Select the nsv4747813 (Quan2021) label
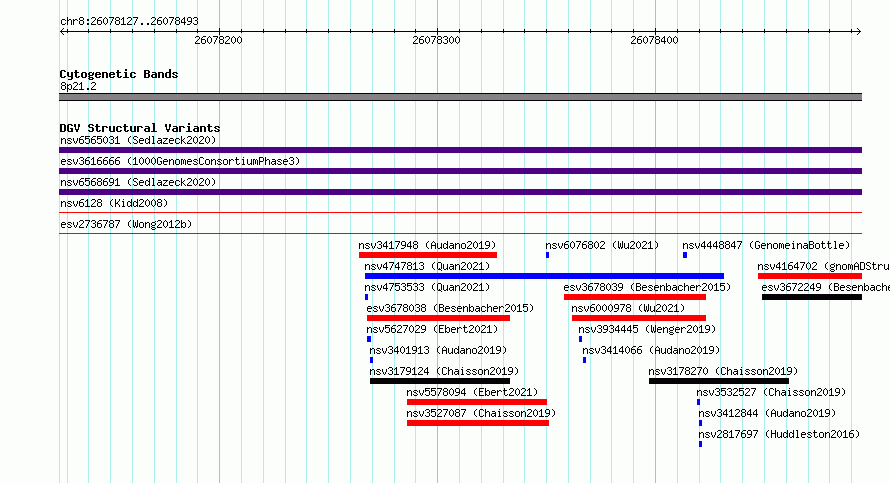 pos(427,266)
